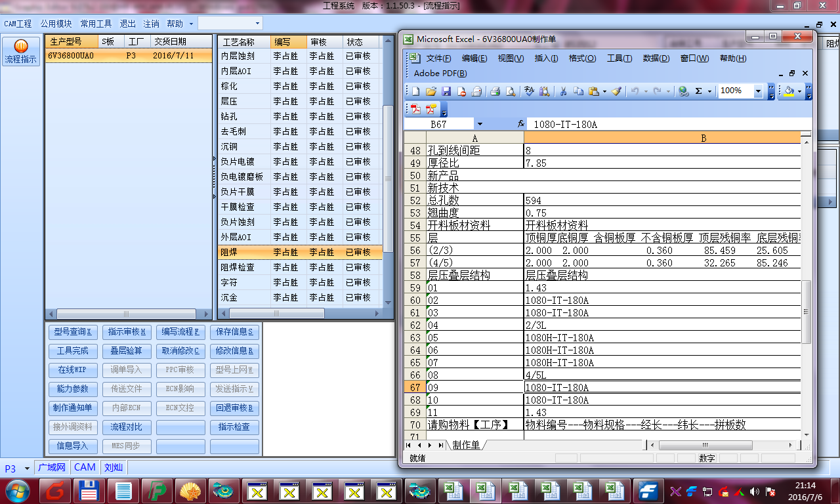Select the 钻孔 process row
Screen dimensions: 840x504
coord(299,116)
